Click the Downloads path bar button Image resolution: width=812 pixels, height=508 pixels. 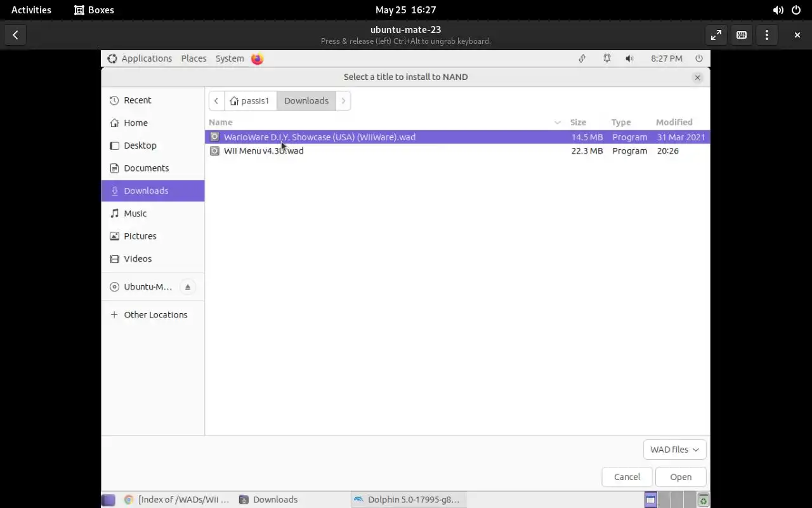tap(306, 101)
